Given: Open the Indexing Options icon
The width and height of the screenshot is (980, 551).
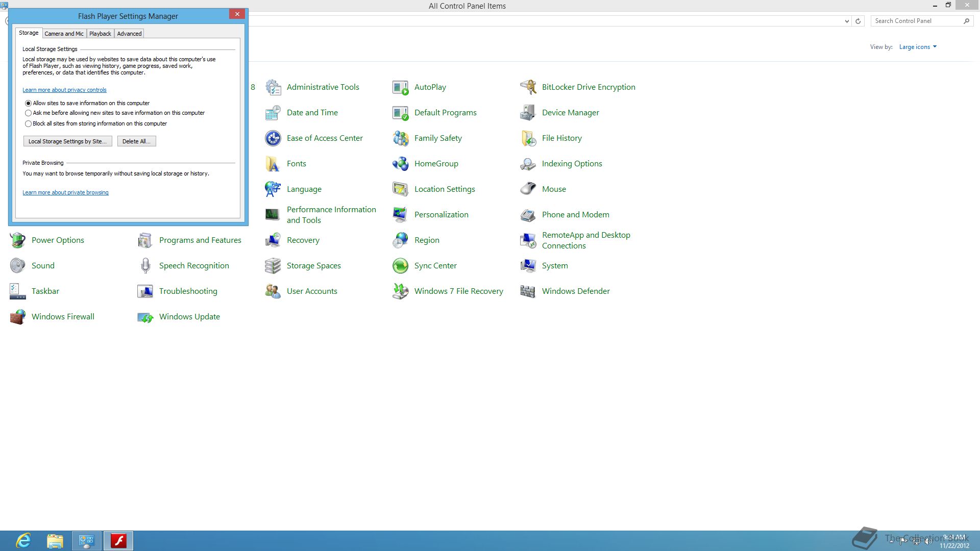Looking at the screenshot, I should pyautogui.click(x=528, y=164).
